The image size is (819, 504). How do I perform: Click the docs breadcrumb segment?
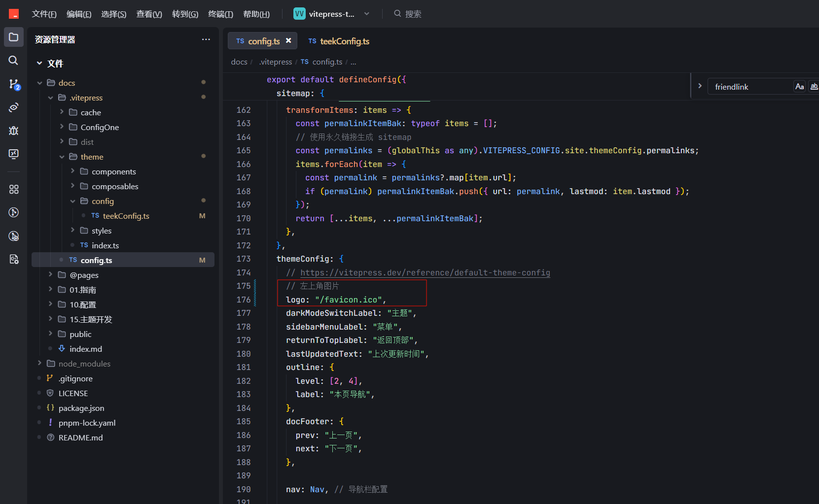[239, 62]
